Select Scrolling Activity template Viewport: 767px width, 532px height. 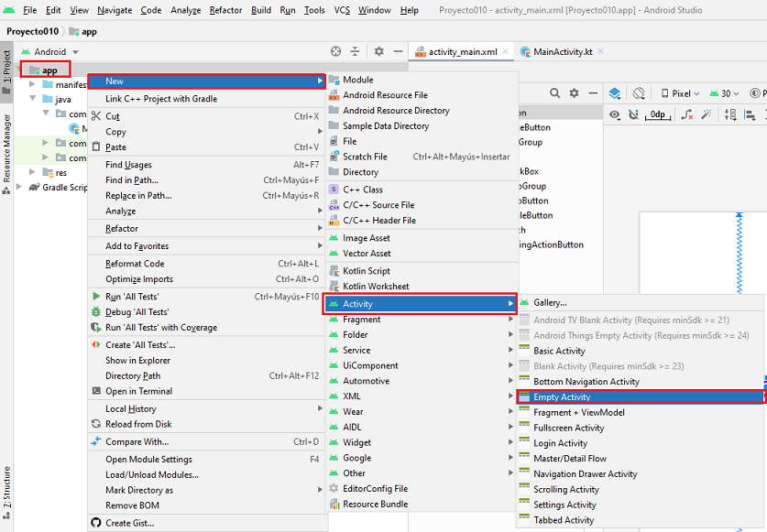pyautogui.click(x=641, y=490)
